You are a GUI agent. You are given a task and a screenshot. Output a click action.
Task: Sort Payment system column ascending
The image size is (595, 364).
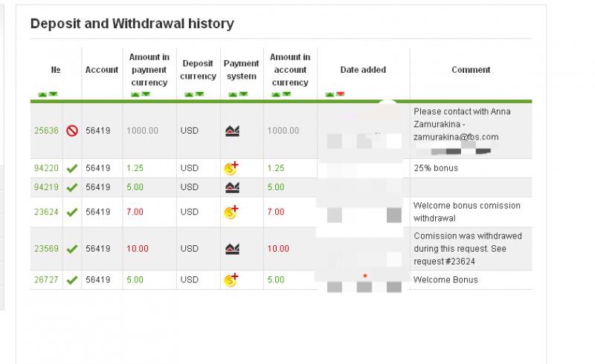click(231, 94)
